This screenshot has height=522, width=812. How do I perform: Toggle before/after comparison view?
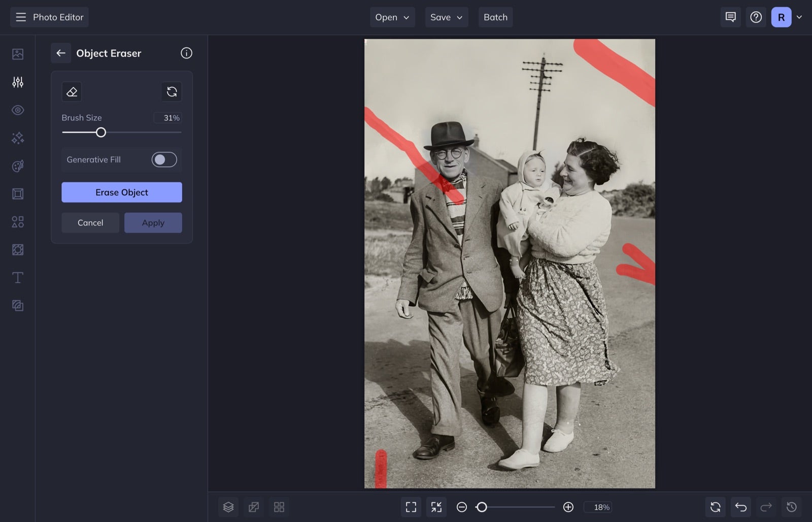(254, 507)
